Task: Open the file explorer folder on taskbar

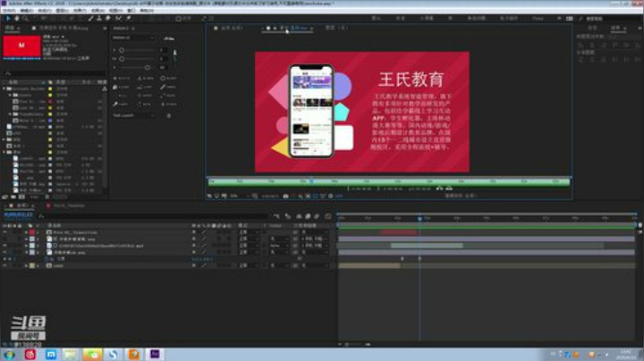Action: [71, 354]
